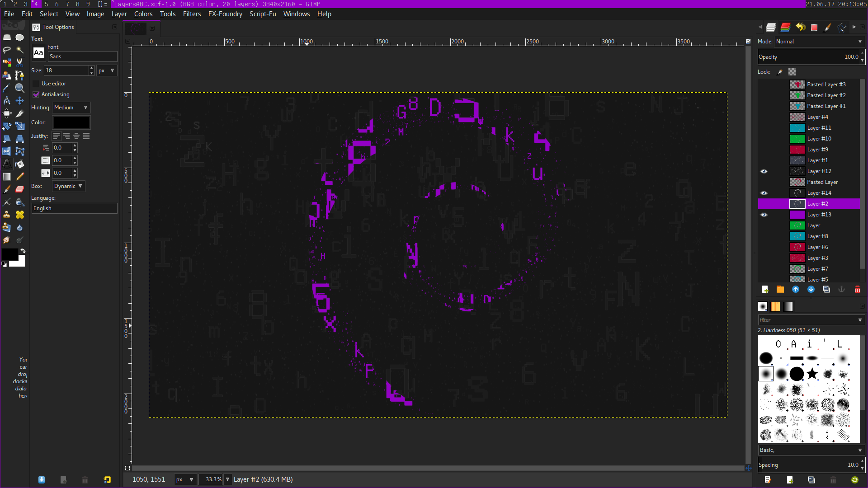Select the Eraser tool
The height and width of the screenshot is (488, 868).
[x=20, y=189]
